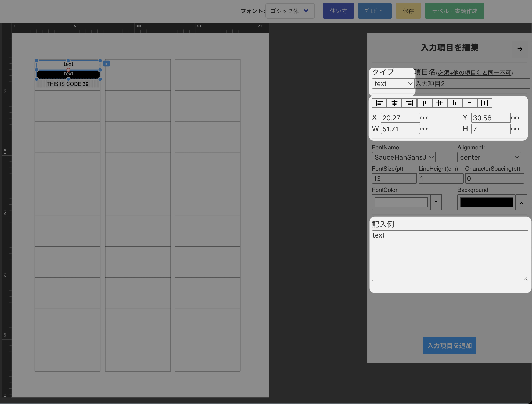
Task: Click the 保存 save button
Action: pos(408,11)
